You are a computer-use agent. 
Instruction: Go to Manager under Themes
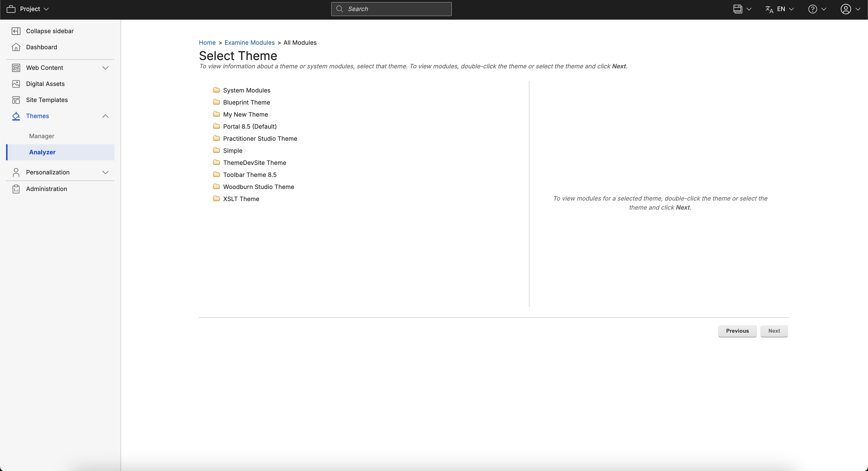tap(42, 136)
